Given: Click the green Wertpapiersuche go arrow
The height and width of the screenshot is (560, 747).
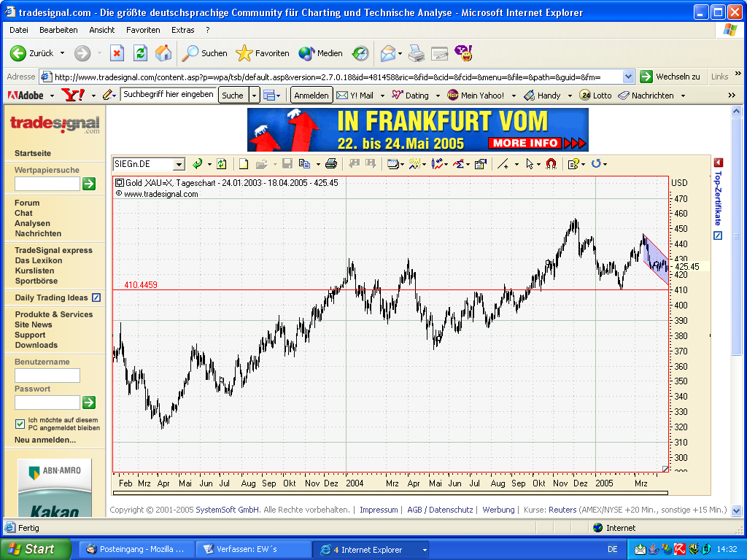Looking at the screenshot, I should point(89,184).
